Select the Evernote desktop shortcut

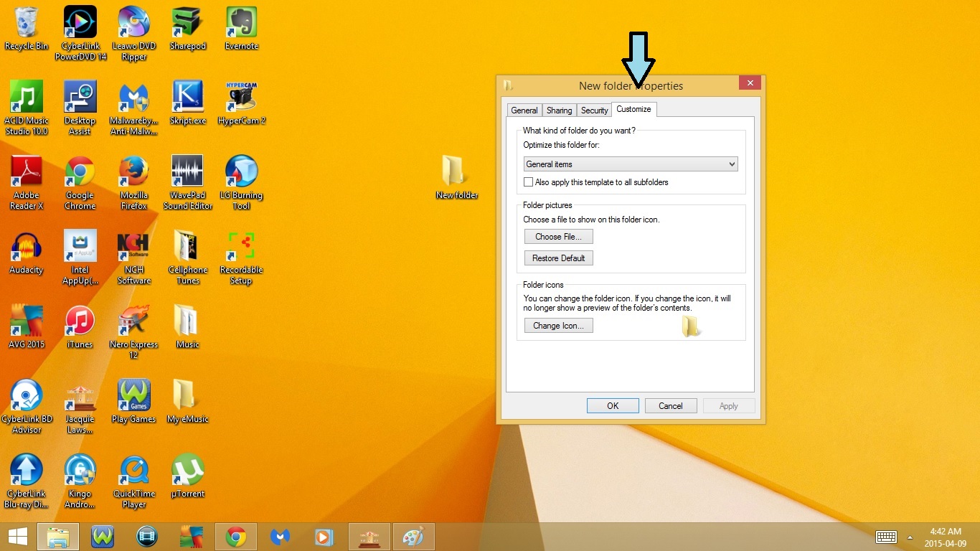pos(242,28)
